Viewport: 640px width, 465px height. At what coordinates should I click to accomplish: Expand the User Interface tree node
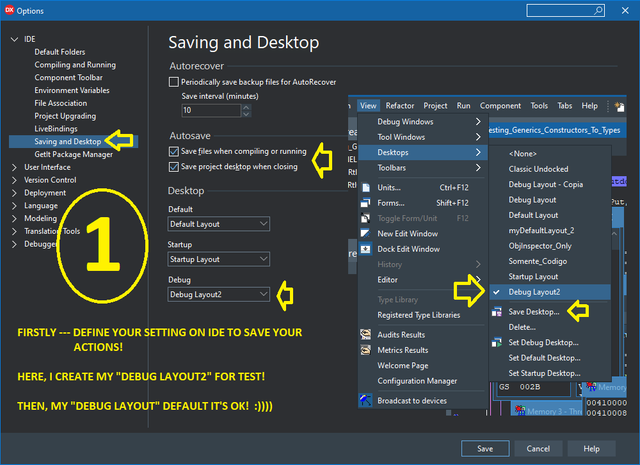[x=15, y=167]
